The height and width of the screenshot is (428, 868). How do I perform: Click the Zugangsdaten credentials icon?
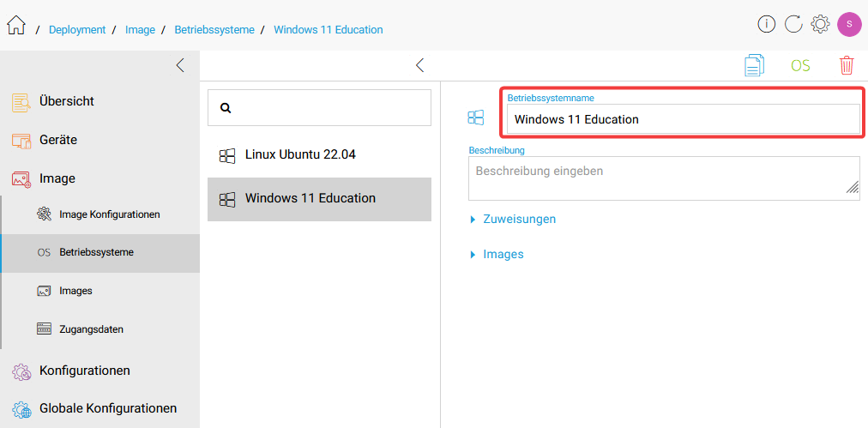[44, 329]
